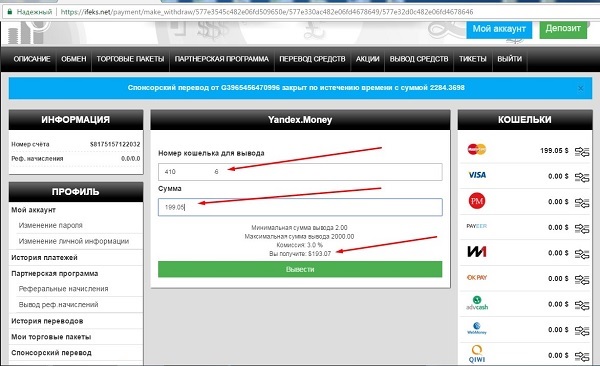The image size is (600, 366).
Task: Click transfer arrows icon in advcash row
Action: point(582,306)
